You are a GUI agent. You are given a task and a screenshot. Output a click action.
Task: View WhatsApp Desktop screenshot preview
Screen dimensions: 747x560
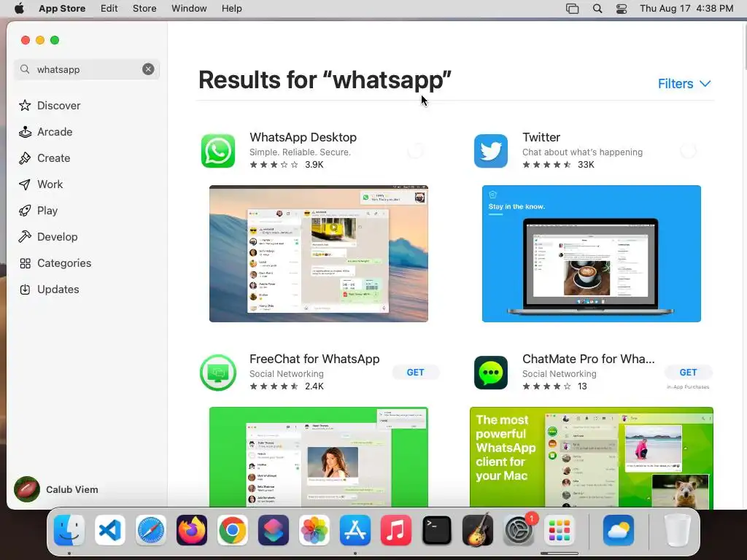319,253
